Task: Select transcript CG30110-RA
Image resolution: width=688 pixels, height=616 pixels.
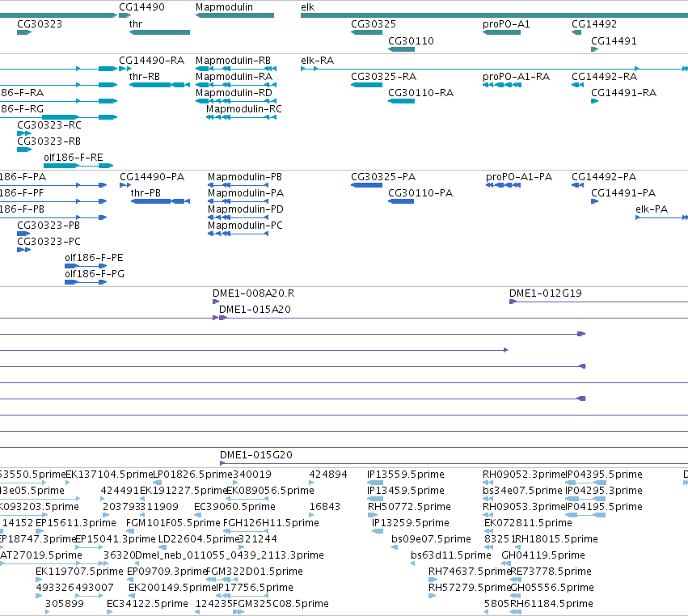Action: point(420,93)
